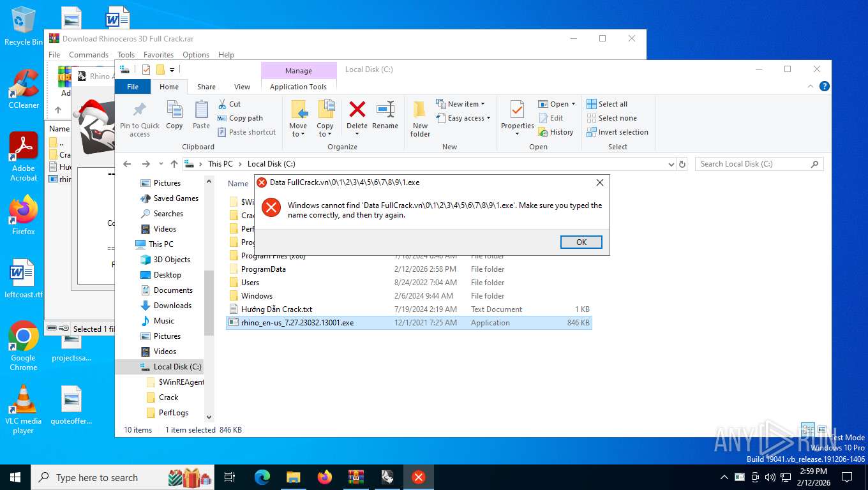Open the address bar history dropdown
Image resolution: width=868 pixels, height=490 pixels.
click(671, 164)
